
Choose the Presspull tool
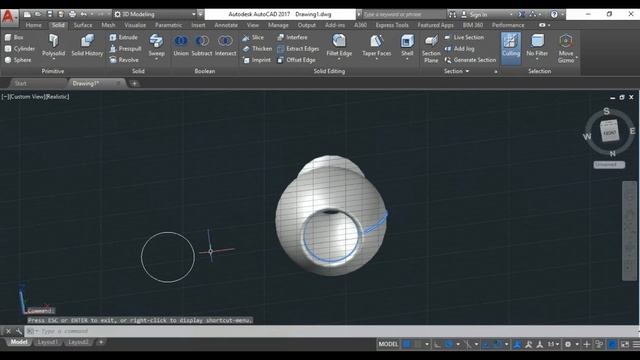(125, 49)
